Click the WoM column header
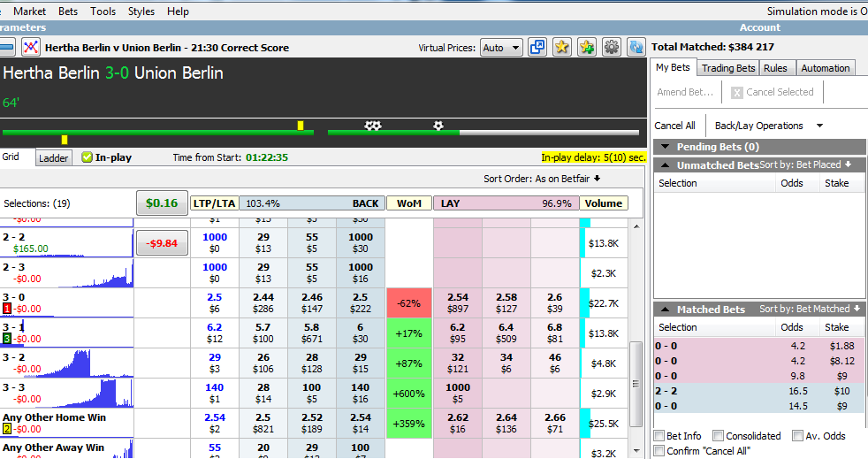This screenshot has width=868, height=459. coord(409,203)
